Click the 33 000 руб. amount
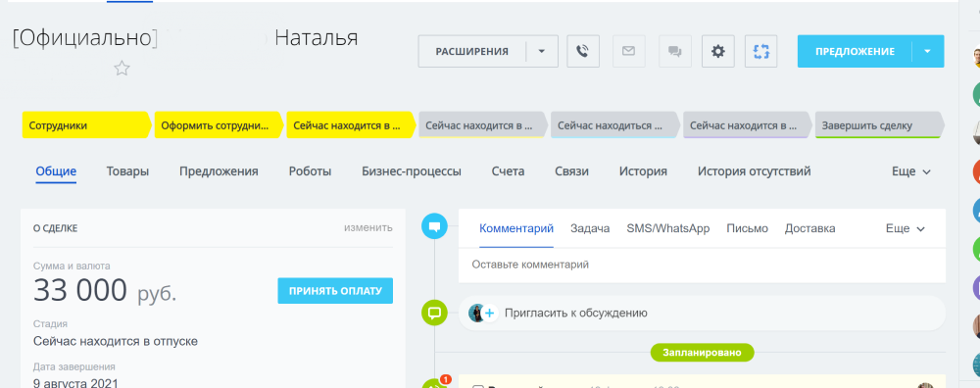Viewport: 980px width, 388px height. 105,291
